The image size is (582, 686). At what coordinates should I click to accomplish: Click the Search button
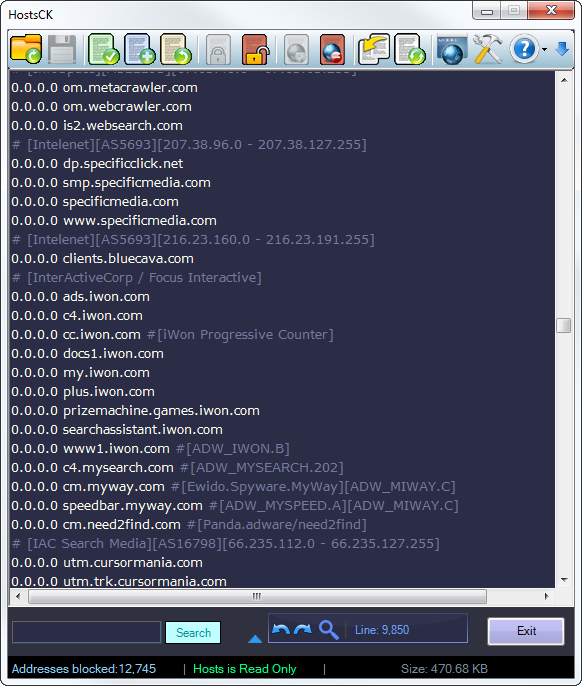tap(193, 632)
